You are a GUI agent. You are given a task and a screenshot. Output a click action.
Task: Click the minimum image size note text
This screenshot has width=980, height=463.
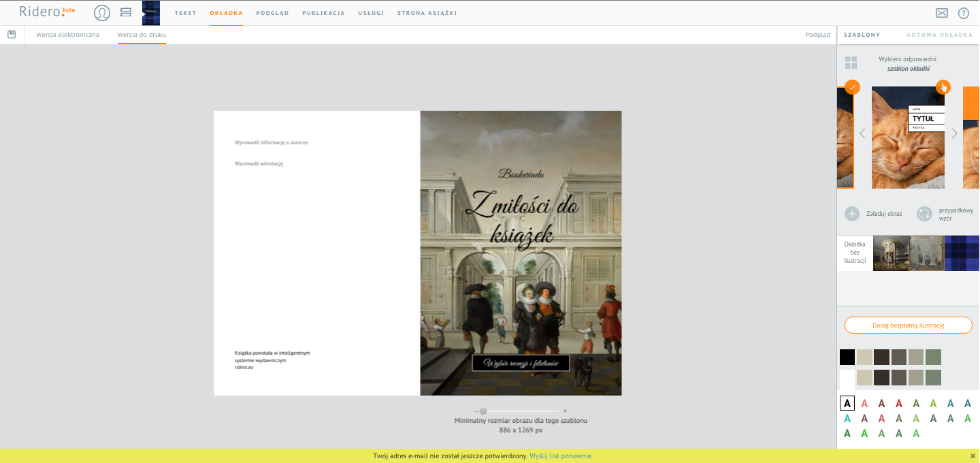[521, 426]
